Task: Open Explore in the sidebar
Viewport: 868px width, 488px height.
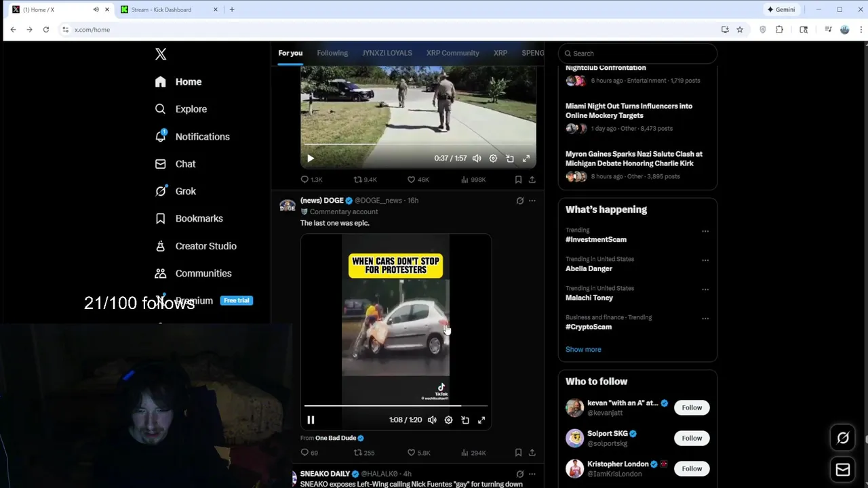Action: 180,109
